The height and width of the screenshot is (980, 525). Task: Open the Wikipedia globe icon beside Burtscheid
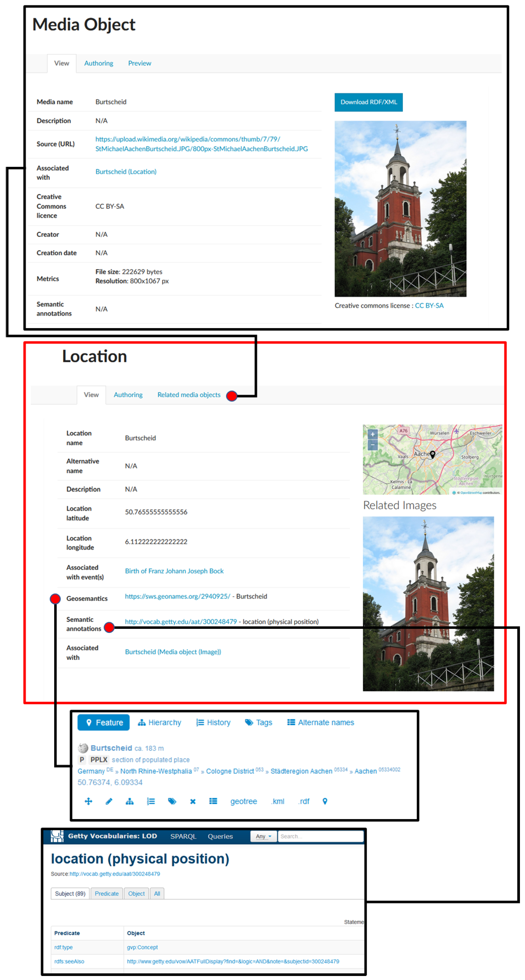[x=83, y=748]
